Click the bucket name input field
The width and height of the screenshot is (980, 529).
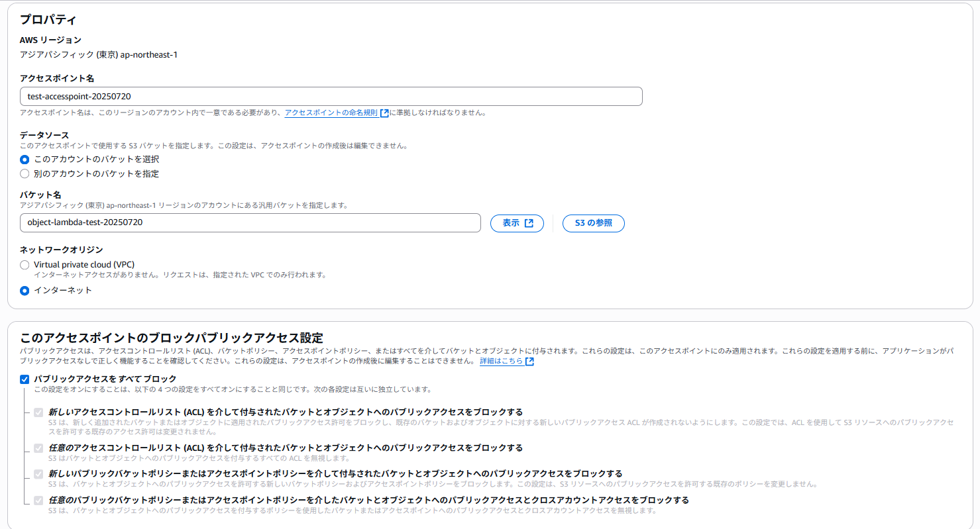click(x=250, y=222)
